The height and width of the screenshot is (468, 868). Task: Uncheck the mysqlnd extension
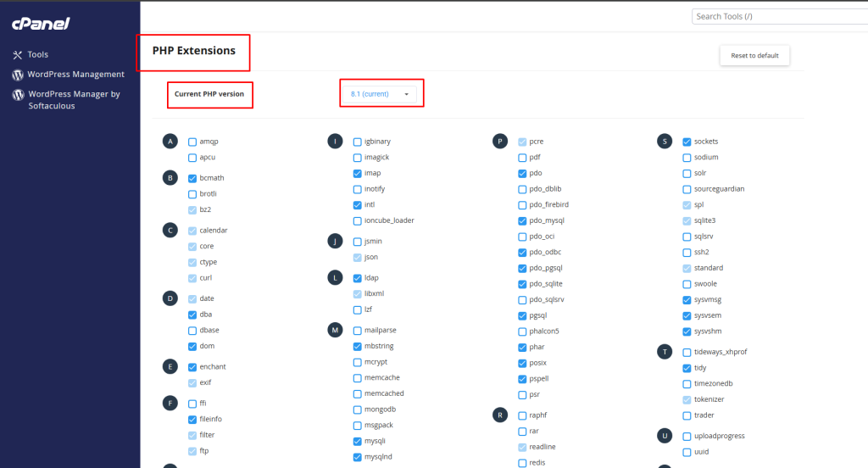(357, 458)
